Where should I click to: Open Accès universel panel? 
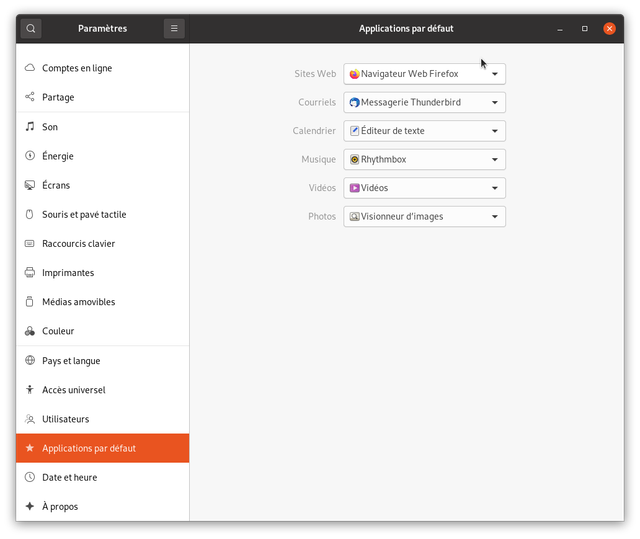coord(102,390)
